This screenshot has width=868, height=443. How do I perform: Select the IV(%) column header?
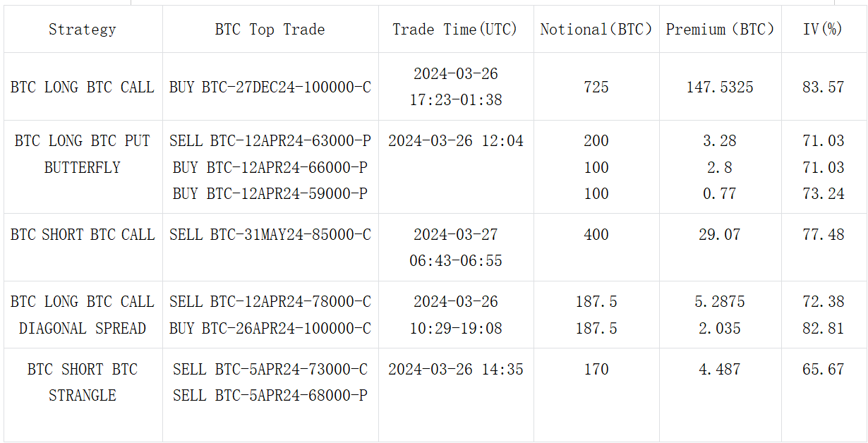click(823, 30)
